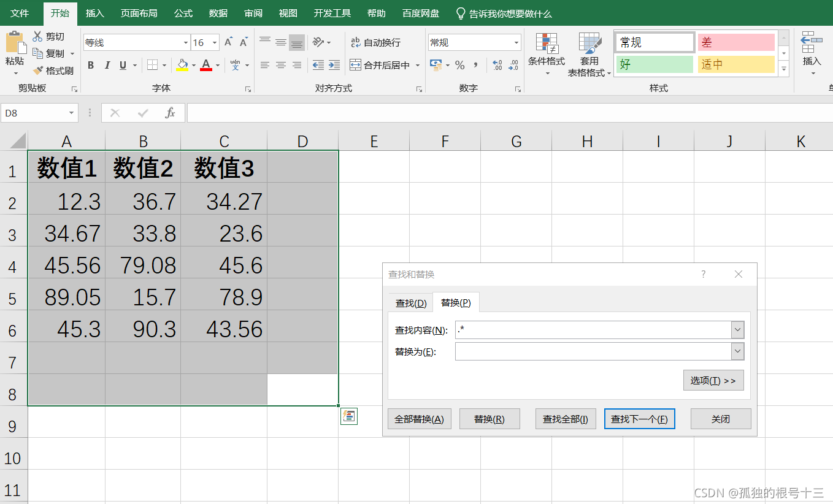The height and width of the screenshot is (504, 833).
Task: Open the font size dropdown
Action: 215,42
